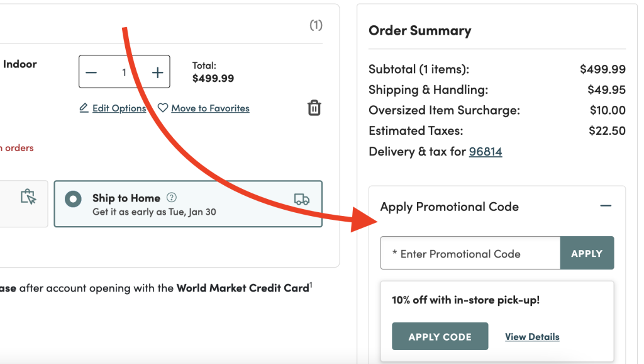
Task: Click the quantity number field
Action: click(x=124, y=72)
